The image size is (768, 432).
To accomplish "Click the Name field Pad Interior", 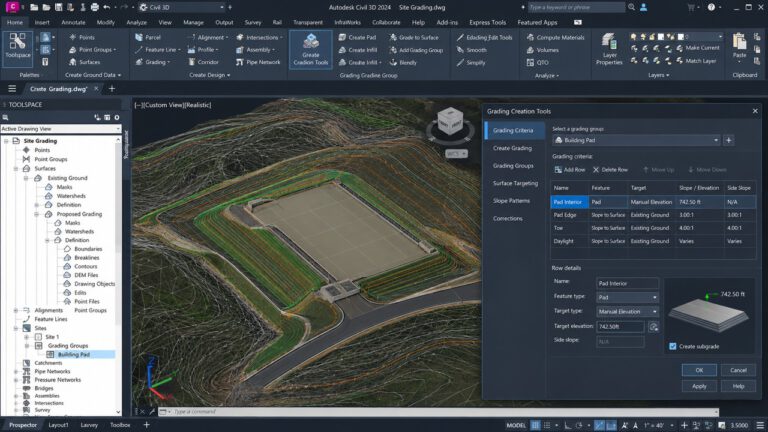I will [627, 283].
